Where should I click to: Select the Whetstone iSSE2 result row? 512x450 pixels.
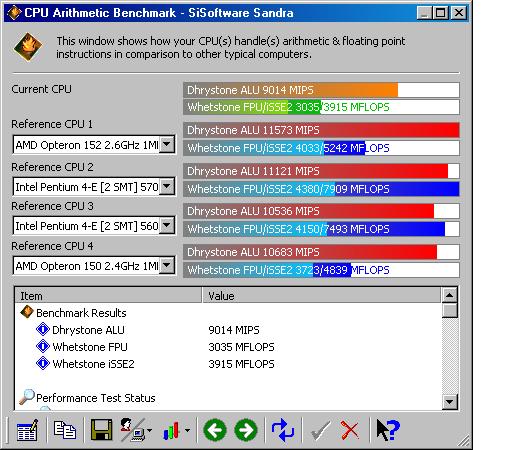click(228, 364)
